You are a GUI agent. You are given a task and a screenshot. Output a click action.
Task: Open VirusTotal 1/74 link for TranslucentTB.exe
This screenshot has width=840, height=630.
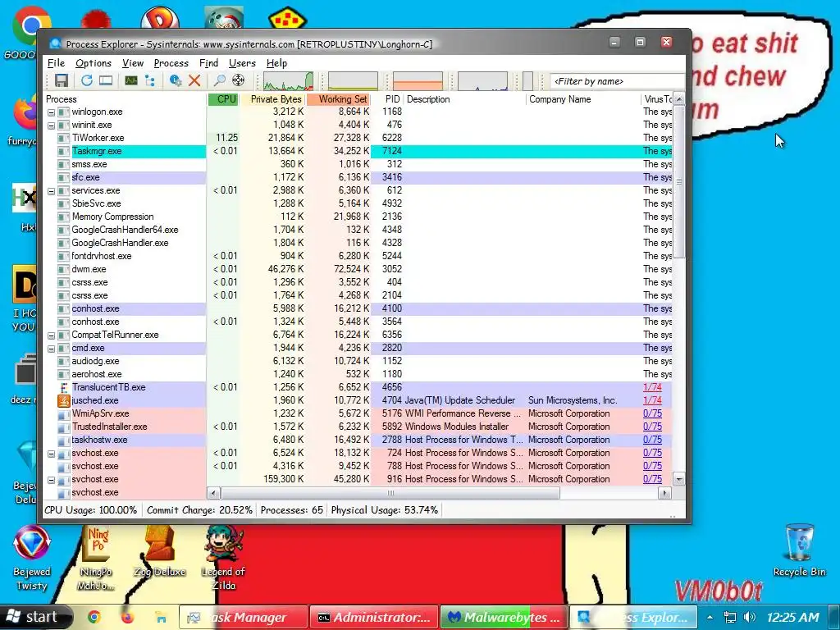click(652, 387)
